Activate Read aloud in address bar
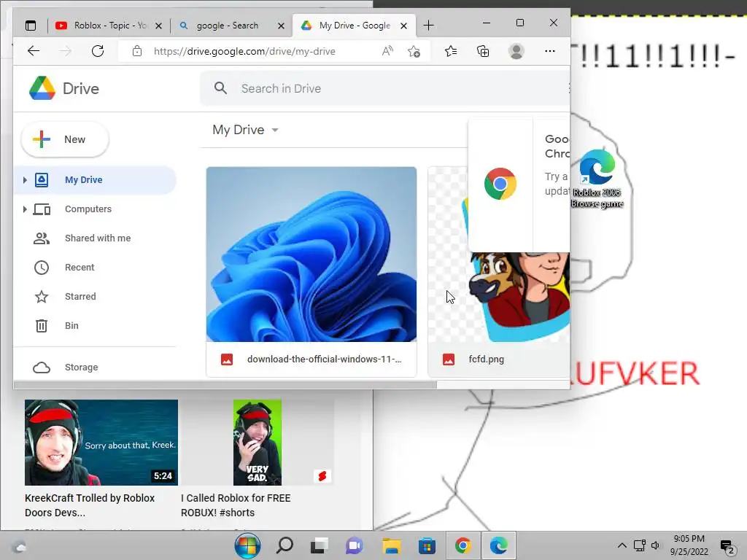The height and width of the screenshot is (560, 747). pyautogui.click(x=388, y=51)
